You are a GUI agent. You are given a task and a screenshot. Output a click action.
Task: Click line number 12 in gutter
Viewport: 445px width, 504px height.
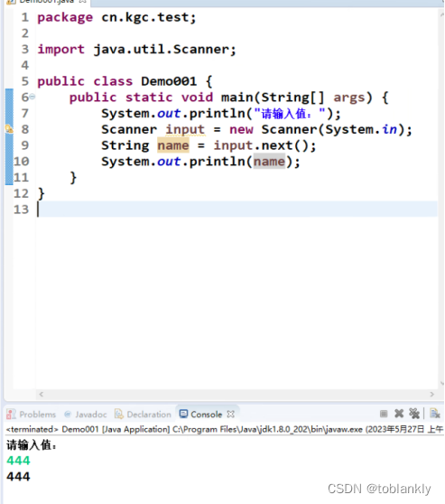point(21,193)
